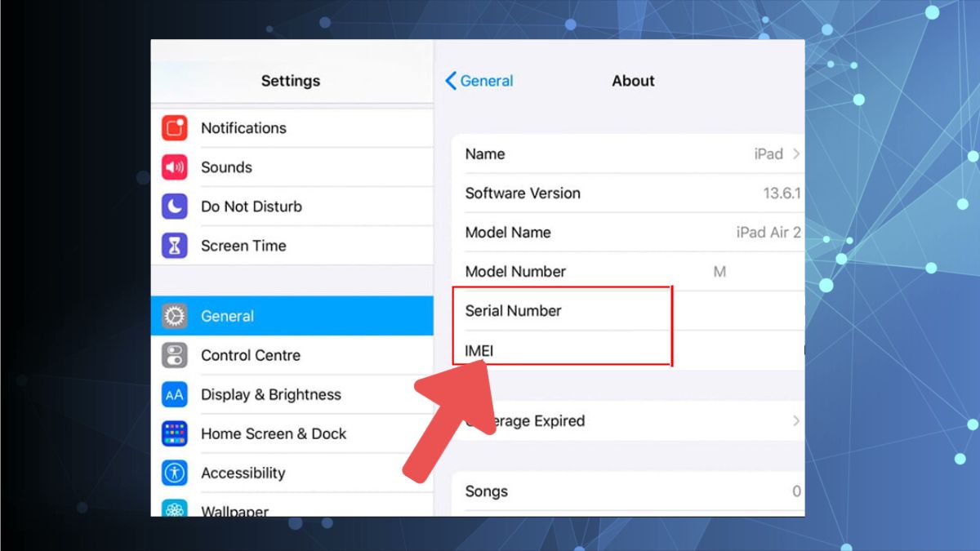This screenshot has height=551, width=980.
Task: Tap the Display & Brightness AA icon
Action: (175, 395)
